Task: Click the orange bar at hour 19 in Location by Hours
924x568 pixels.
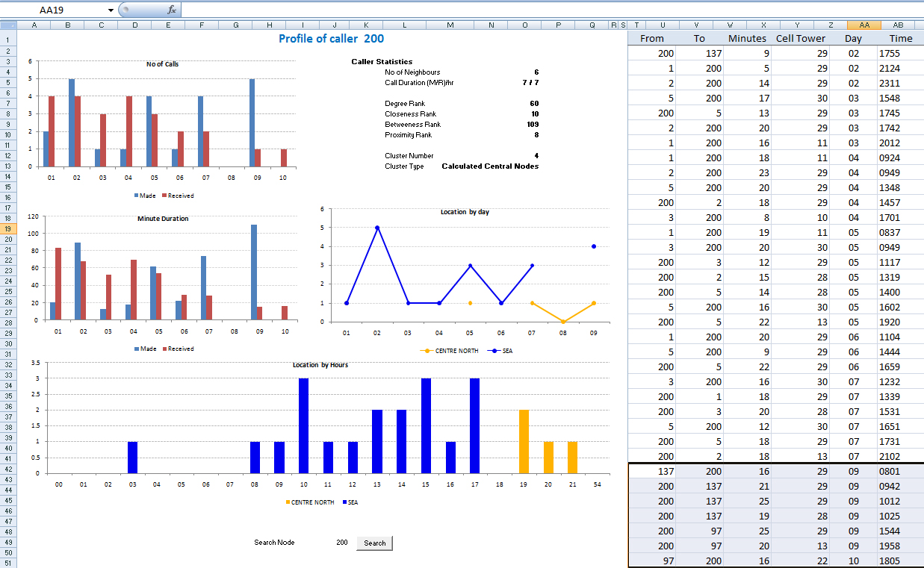Action: point(524,441)
